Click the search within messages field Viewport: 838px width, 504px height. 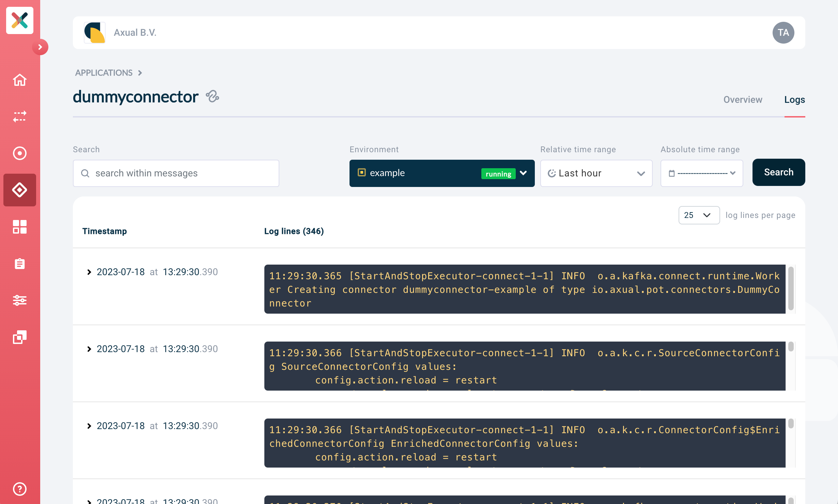(176, 173)
